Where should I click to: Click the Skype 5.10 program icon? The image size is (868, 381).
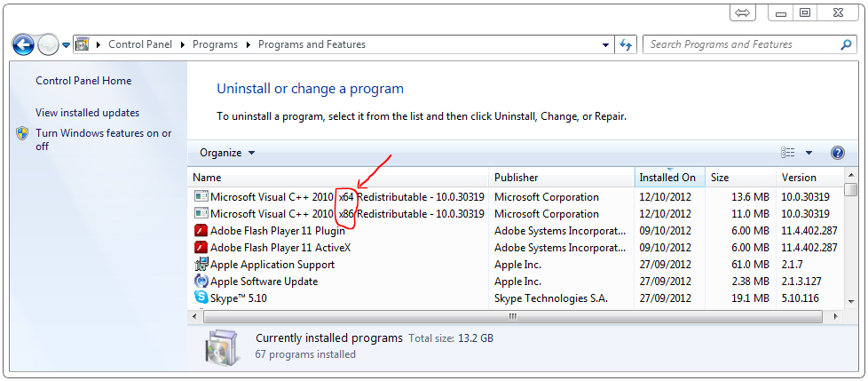[201, 298]
